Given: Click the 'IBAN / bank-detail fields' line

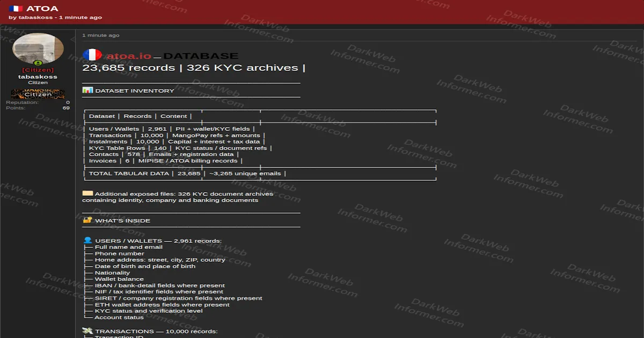Looking at the screenshot, I should click(160, 285).
